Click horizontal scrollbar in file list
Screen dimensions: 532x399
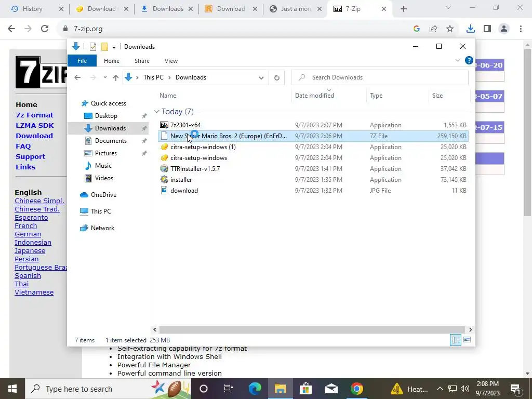pyautogui.click(x=312, y=329)
